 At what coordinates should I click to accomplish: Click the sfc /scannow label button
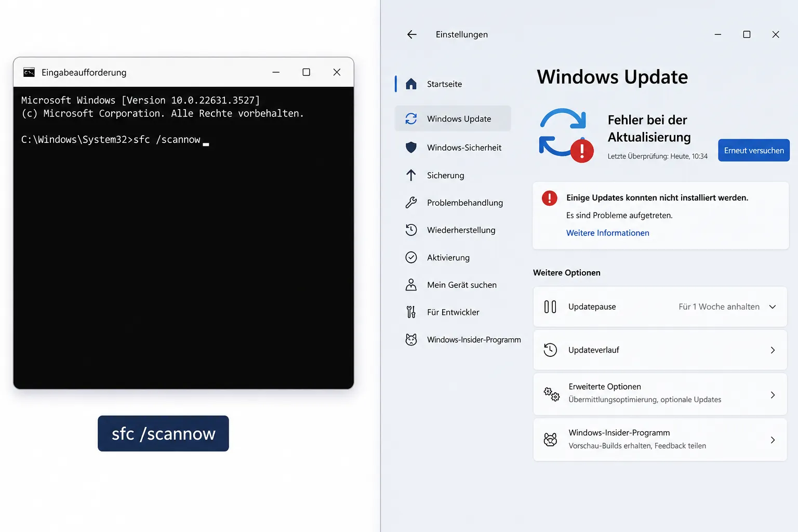click(163, 433)
